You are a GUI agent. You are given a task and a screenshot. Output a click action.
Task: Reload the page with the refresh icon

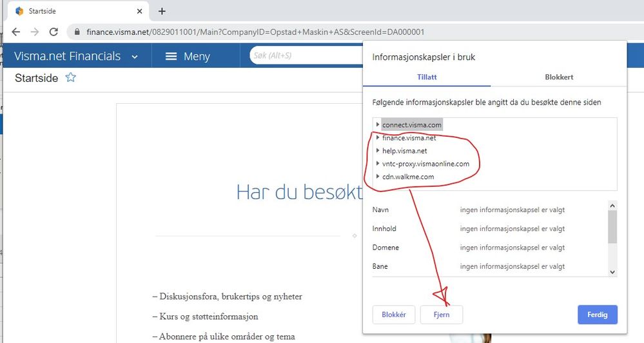click(54, 32)
